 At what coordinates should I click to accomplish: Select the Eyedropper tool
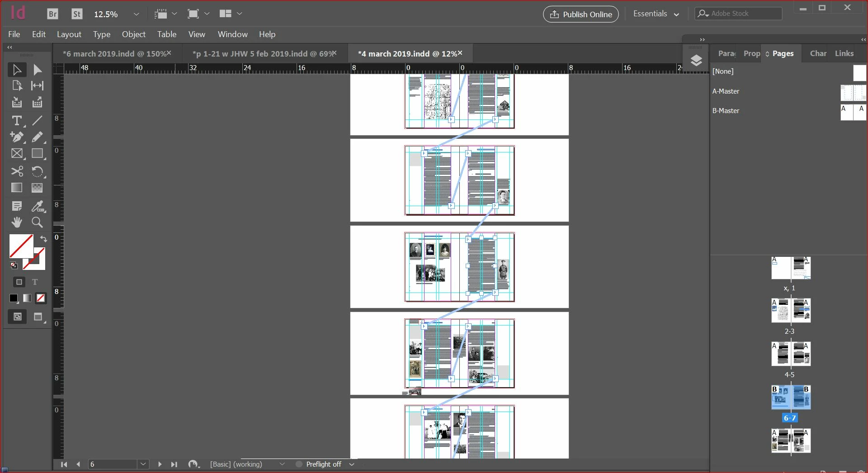click(x=37, y=206)
